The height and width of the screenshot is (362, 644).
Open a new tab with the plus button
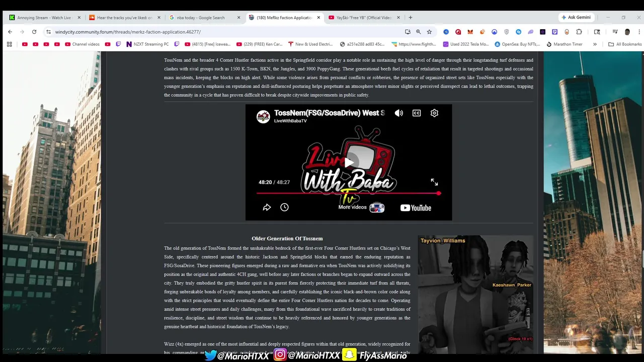[x=410, y=18]
